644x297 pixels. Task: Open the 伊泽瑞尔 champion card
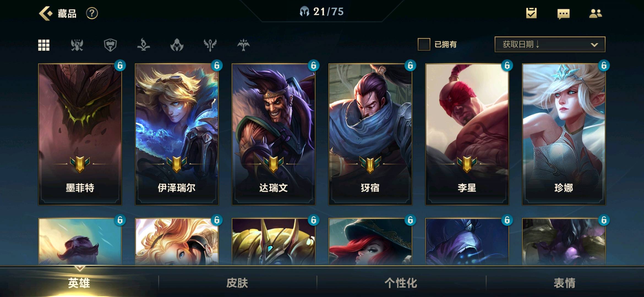click(177, 134)
